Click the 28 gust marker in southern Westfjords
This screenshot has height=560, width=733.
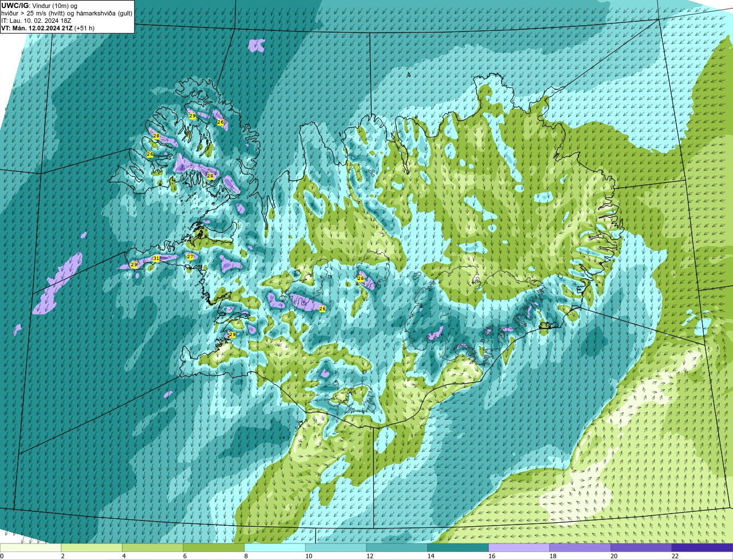coord(210,176)
